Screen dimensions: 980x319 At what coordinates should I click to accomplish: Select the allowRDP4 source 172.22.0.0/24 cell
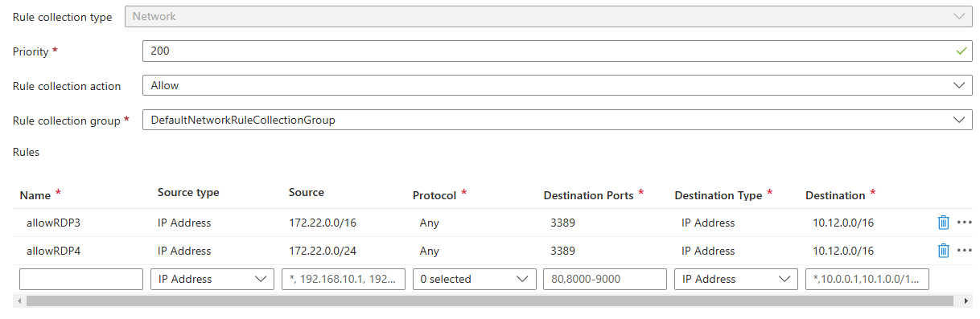323,251
